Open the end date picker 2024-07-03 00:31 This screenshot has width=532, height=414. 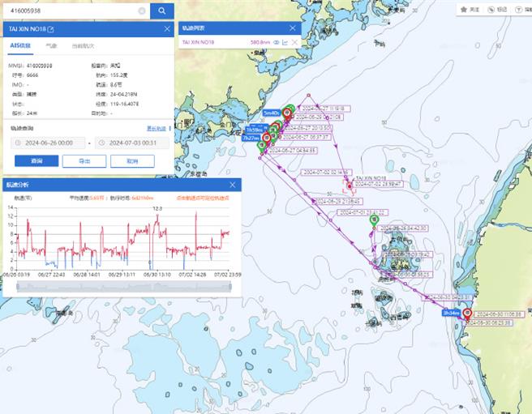coord(131,143)
